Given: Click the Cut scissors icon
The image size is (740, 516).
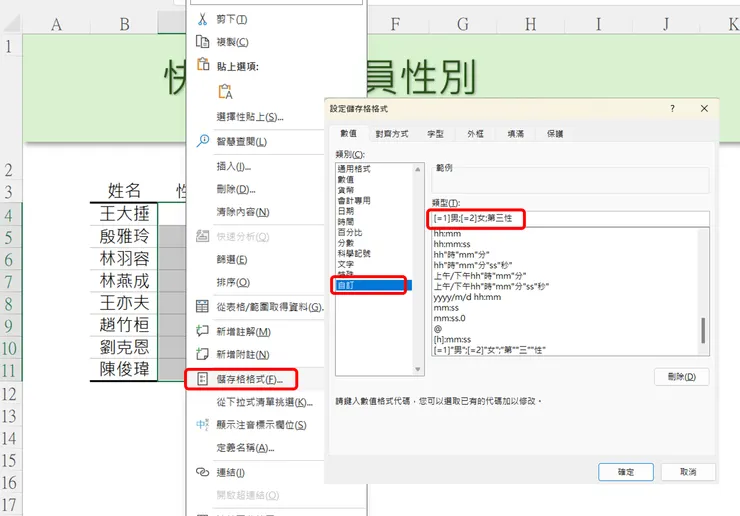Looking at the screenshot, I should pos(202,19).
